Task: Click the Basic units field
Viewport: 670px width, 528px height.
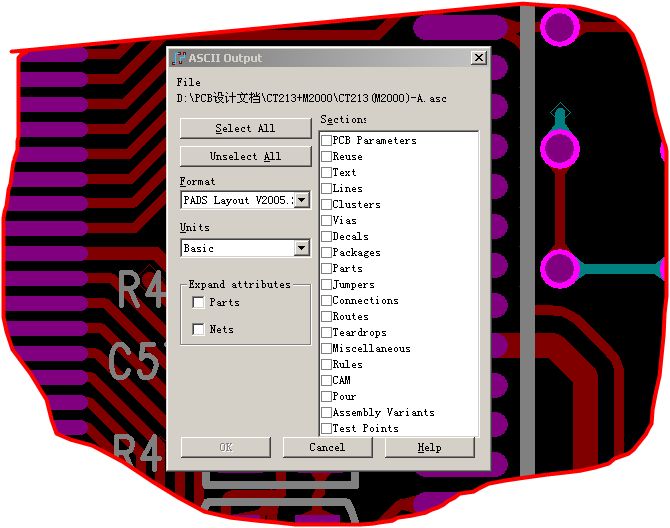Action: click(238, 248)
